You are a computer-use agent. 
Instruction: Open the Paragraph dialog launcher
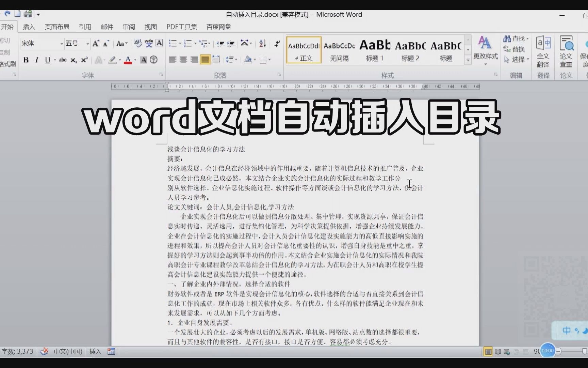[279, 74]
